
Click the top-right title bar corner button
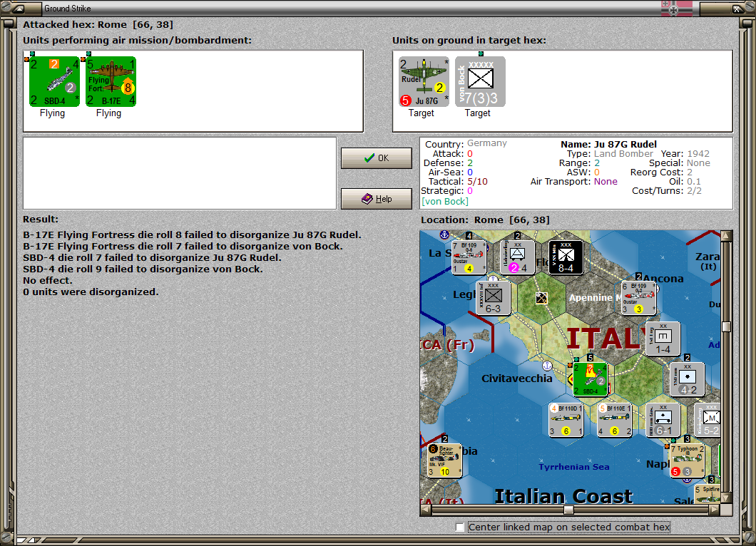click(x=737, y=8)
